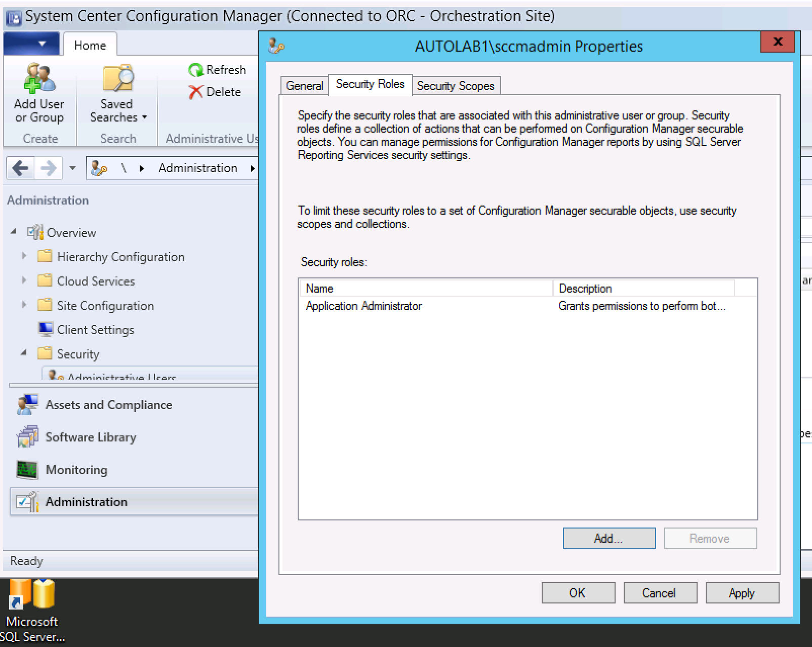Click OK in Properties dialog
The height and width of the screenshot is (647, 812).
pyautogui.click(x=578, y=593)
